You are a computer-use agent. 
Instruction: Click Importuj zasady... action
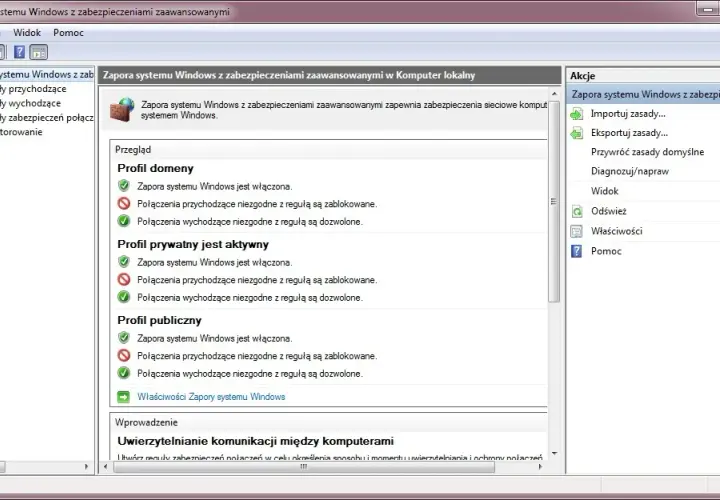pos(628,113)
